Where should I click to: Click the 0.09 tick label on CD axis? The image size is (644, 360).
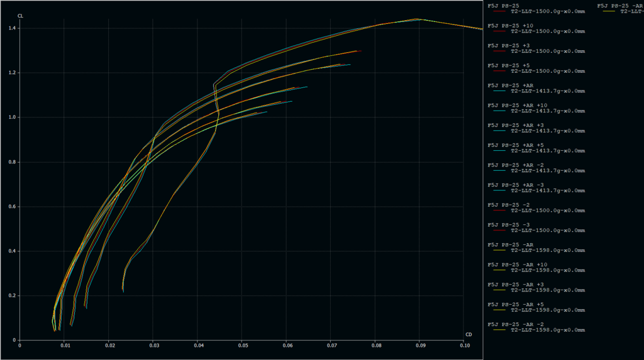click(x=420, y=345)
